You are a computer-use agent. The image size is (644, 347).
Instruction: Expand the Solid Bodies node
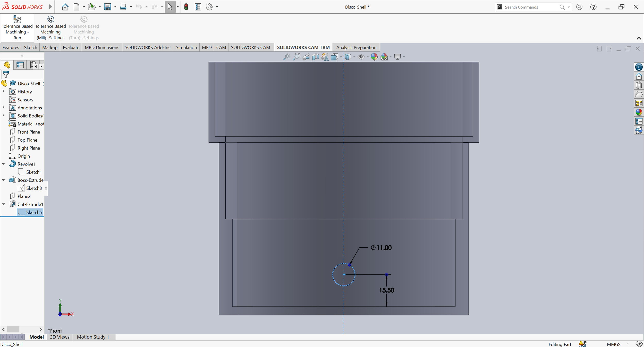[x=3, y=116]
